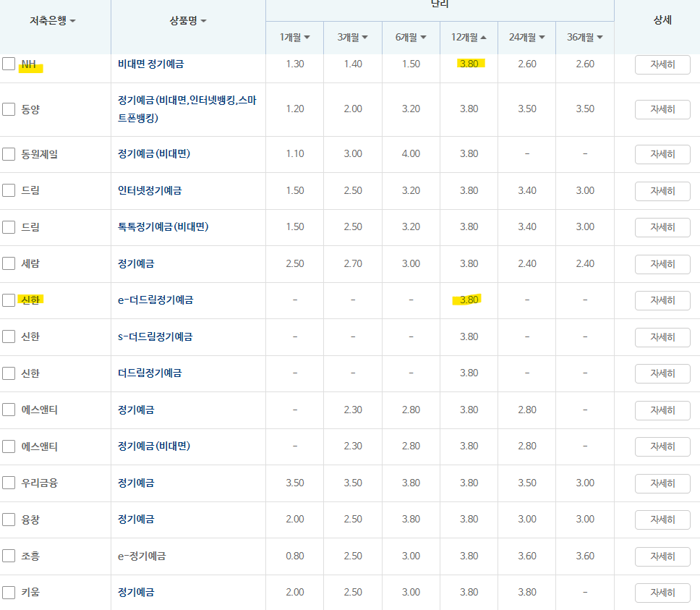The width and height of the screenshot is (700, 610).
Task: Open 조흥 e-정기예금 product name
Action: point(142,556)
